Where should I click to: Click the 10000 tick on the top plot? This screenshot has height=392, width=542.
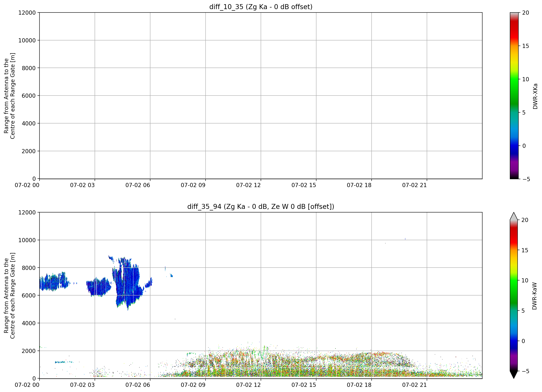[27, 40]
